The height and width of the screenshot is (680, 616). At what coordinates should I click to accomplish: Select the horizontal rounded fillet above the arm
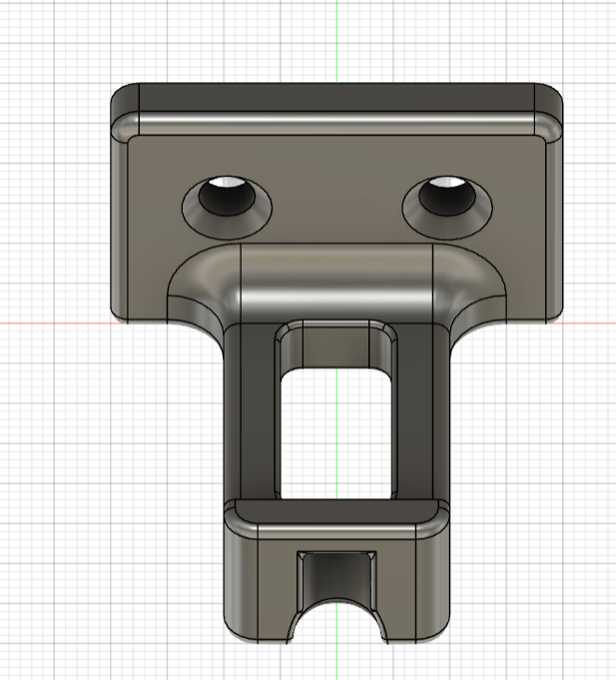(336, 283)
